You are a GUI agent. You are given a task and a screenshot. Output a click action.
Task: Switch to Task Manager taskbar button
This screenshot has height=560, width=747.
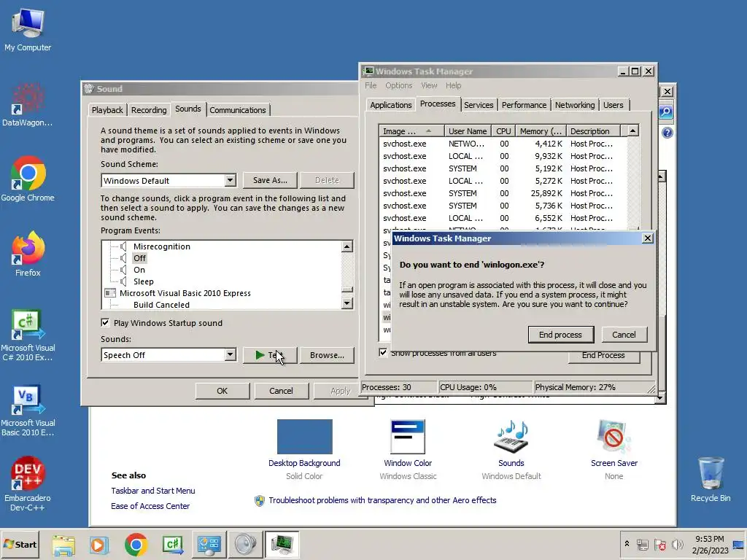(282, 545)
